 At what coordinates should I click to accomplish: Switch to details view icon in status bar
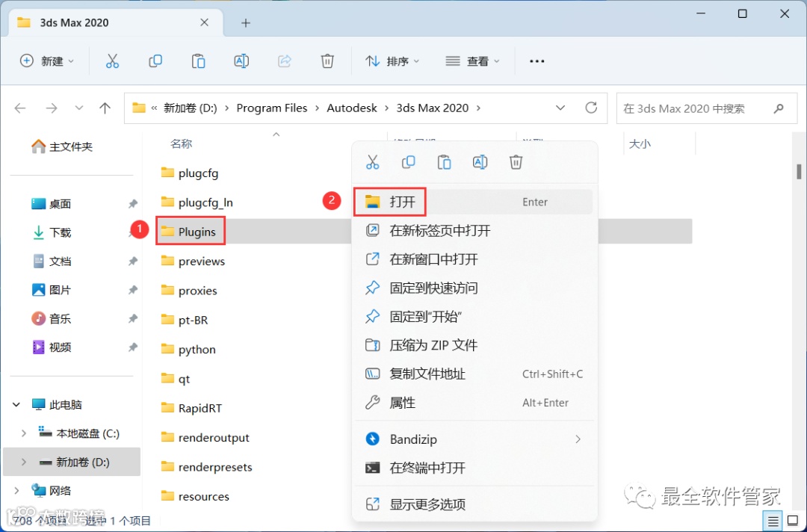click(x=773, y=522)
